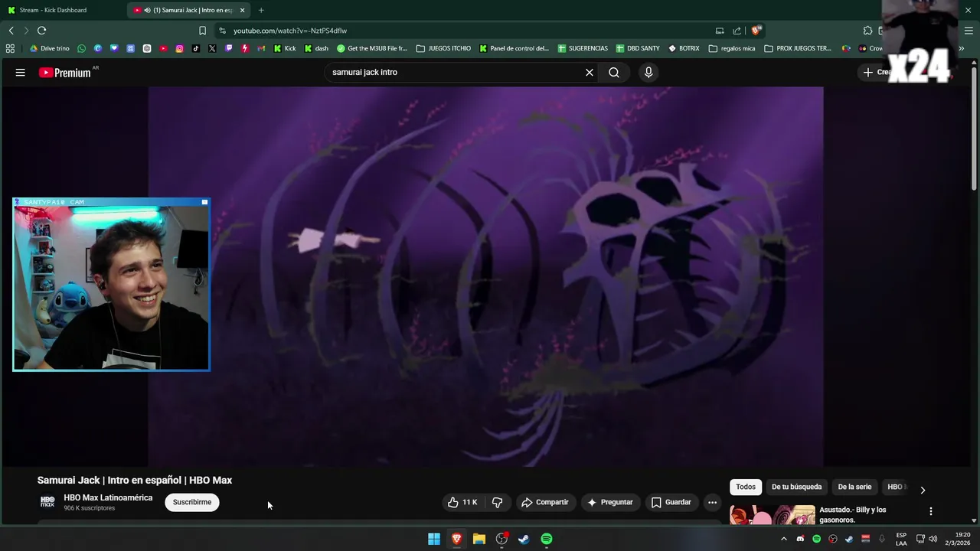Click the Samurai Jack video player
Screen dimensions: 980x551
coord(485,276)
